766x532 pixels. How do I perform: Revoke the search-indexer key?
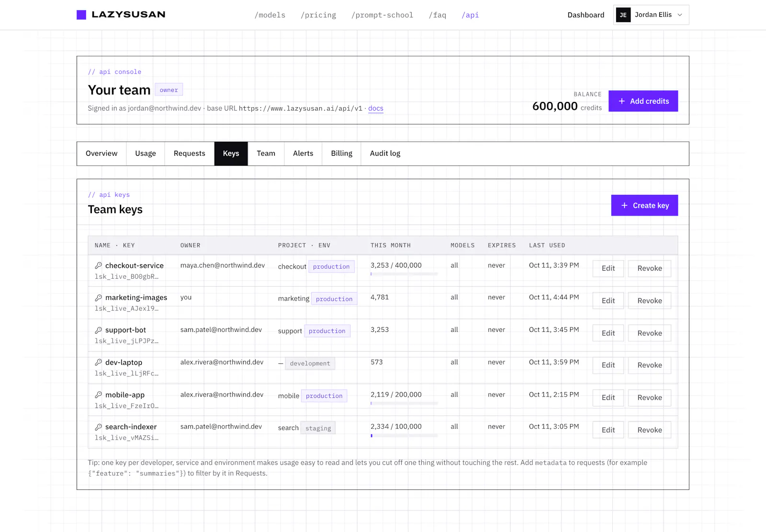click(650, 430)
